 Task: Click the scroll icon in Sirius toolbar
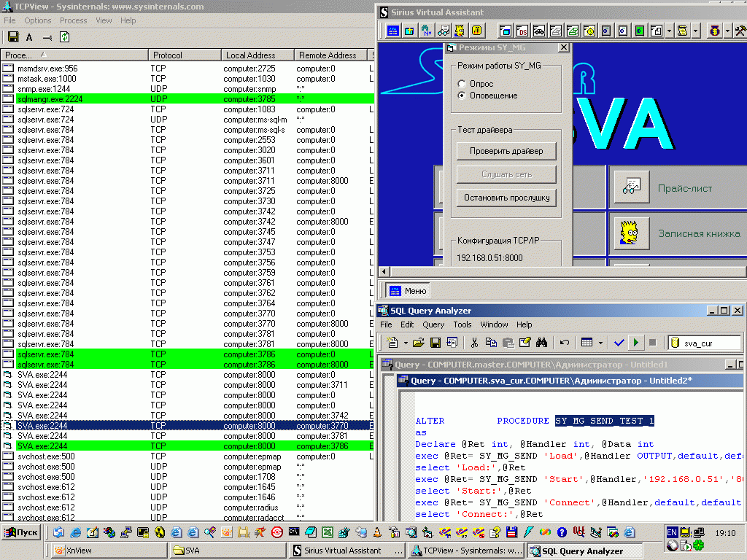click(682, 31)
